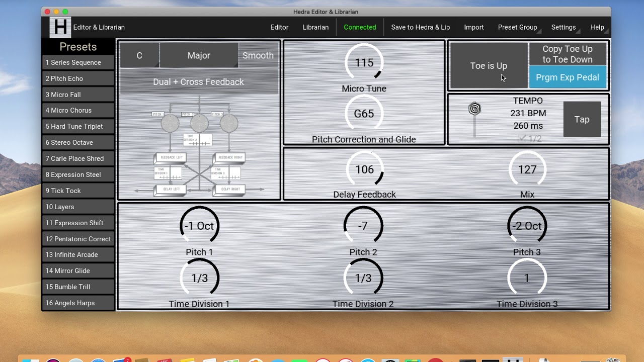Click the Time Division 2 knob
This screenshot has height=362, width=644.
[363, 278]
